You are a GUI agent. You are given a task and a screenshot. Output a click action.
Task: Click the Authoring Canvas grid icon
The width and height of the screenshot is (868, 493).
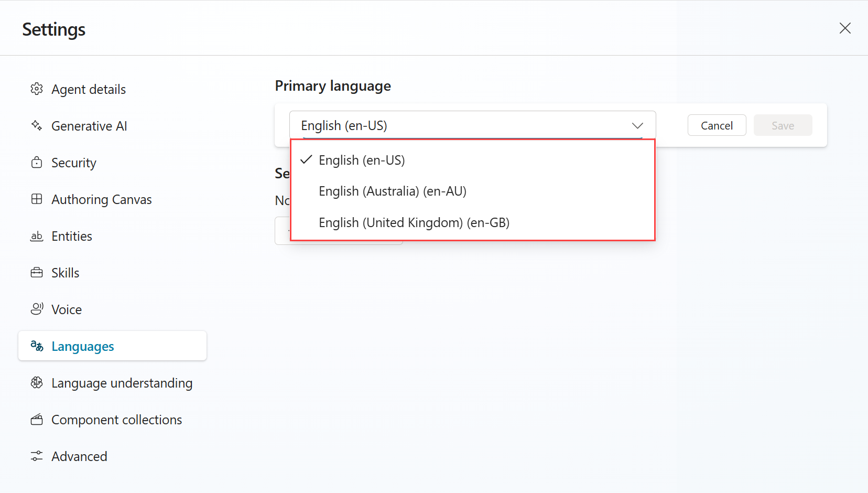[37, 199]
